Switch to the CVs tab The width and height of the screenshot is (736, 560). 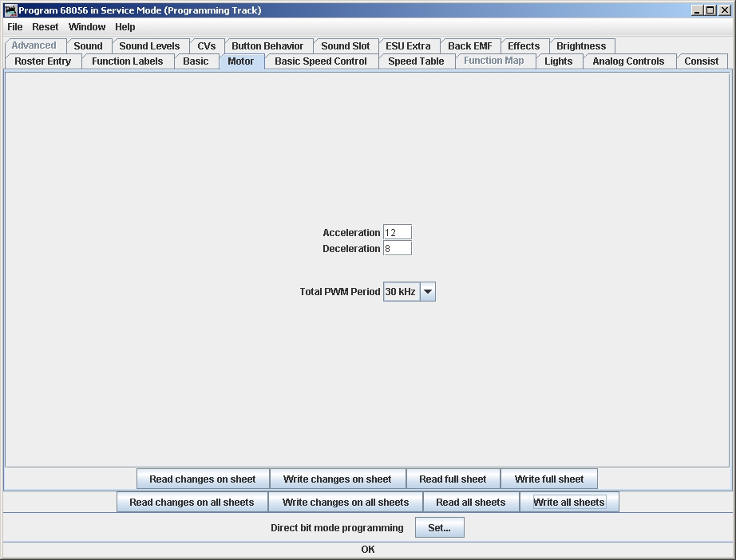click(x=206, y=46)
